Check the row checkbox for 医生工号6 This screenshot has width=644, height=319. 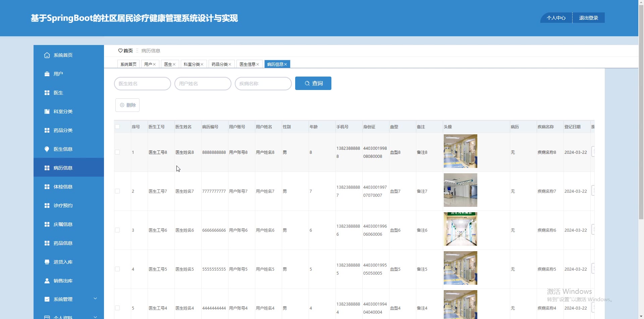117,230
